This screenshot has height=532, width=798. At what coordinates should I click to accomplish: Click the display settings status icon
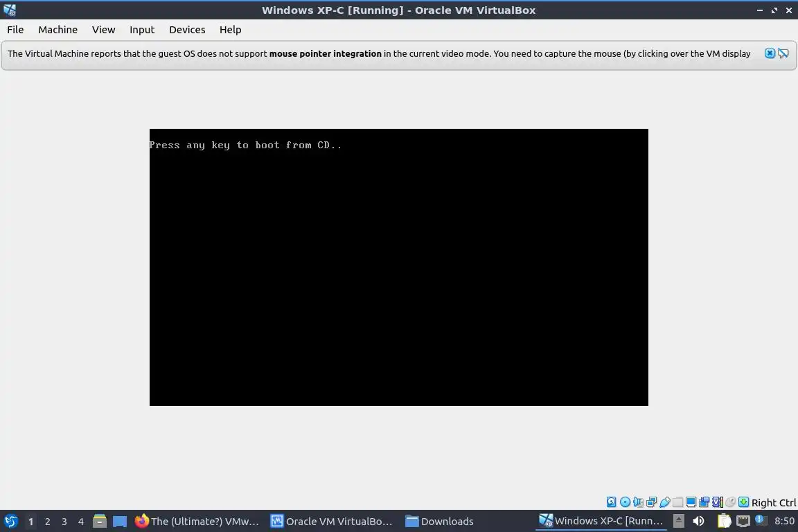[x=691, y=502]
